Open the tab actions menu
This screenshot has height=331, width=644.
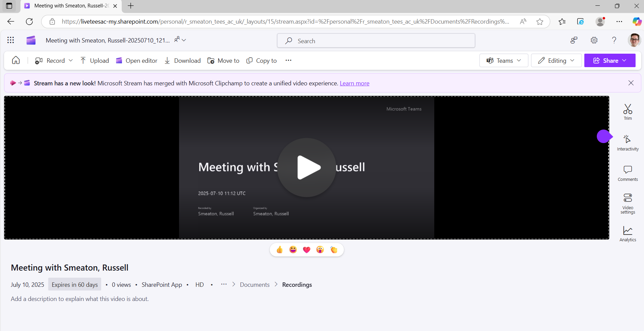pos(9,6)
